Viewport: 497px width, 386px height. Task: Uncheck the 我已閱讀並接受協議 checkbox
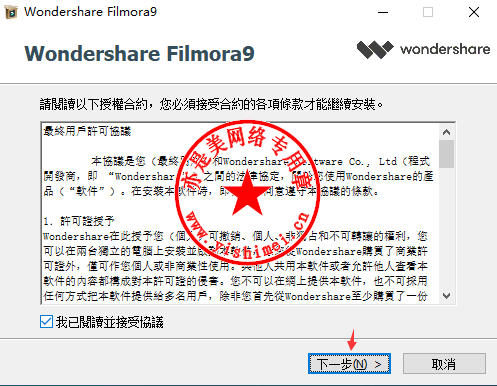46,322
